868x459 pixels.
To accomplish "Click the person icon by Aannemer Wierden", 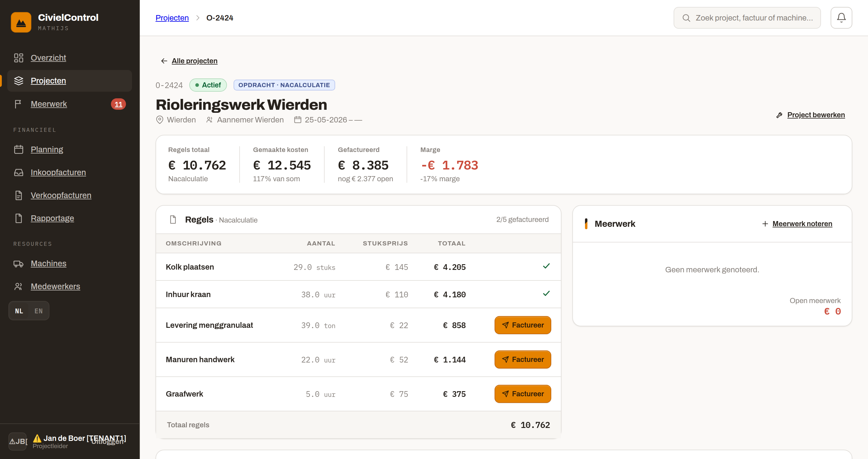I will tap(209, 120).
